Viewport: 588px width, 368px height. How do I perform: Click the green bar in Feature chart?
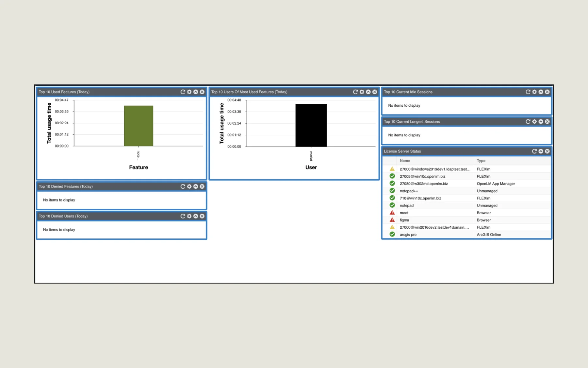139,126
